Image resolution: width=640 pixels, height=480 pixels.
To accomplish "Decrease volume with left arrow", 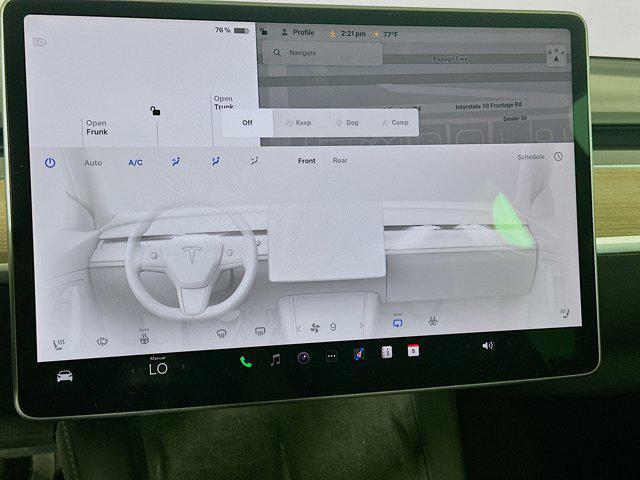I will click(468, 347).
